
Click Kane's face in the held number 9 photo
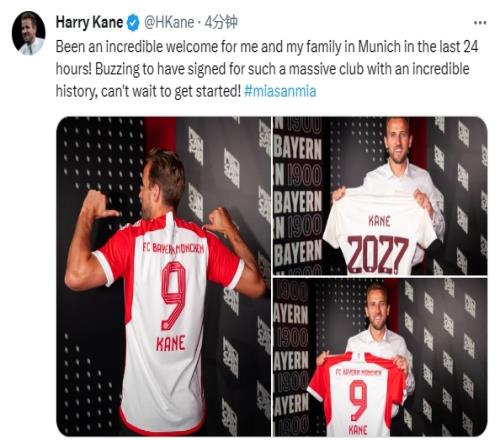tap(377, 307)
